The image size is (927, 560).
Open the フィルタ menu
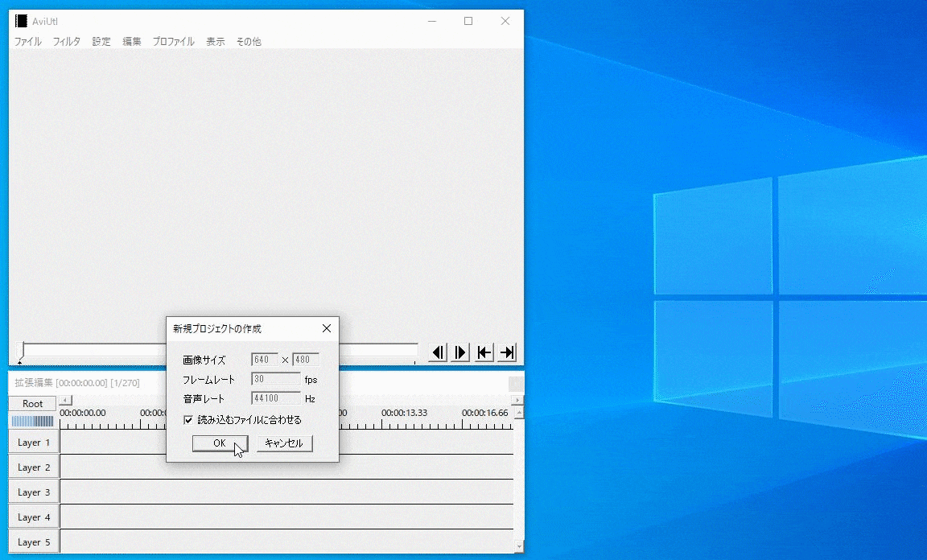tap(66, 41)
